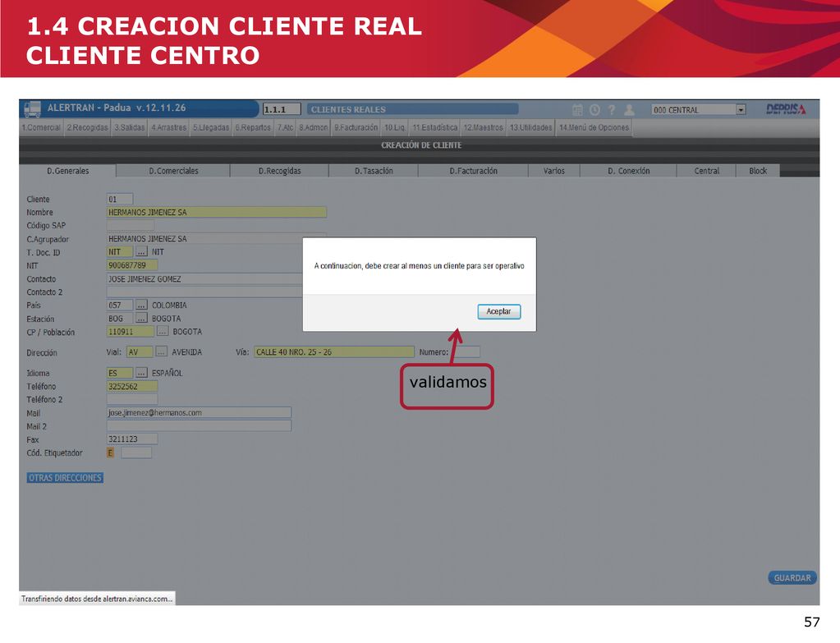Switch to the D.Comerciales tab

(173, 171)
